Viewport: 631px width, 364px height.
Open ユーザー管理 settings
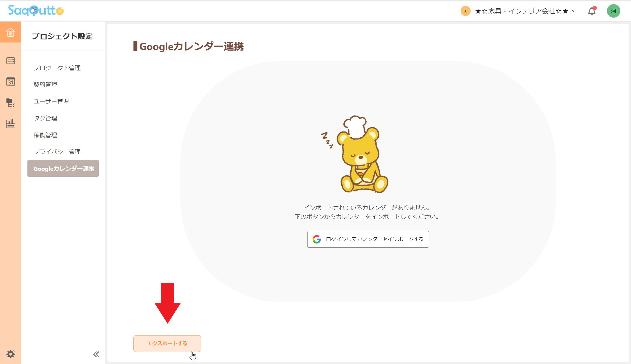pyautogui.click(x=51, y=101)
